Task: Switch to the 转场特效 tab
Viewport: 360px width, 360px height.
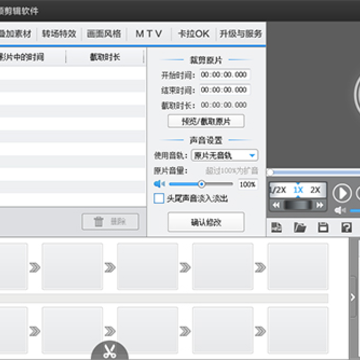Action: point(59,34)
